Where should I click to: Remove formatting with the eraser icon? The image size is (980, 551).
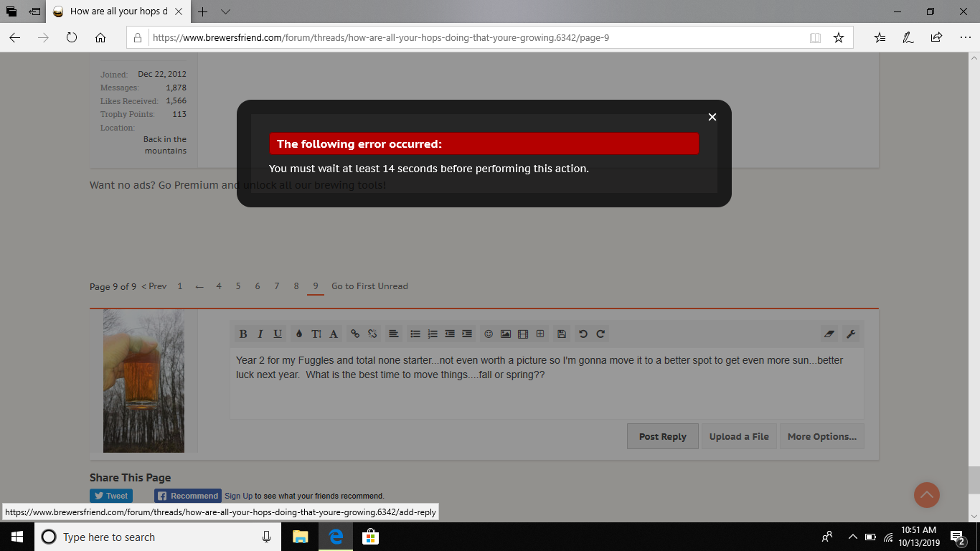point(830,334)
